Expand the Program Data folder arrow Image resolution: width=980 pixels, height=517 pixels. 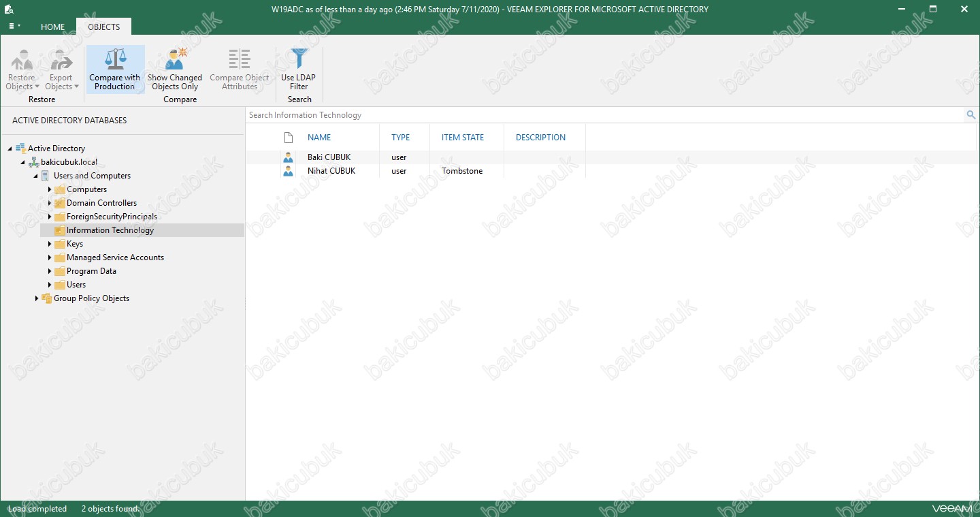pos(49,271)
